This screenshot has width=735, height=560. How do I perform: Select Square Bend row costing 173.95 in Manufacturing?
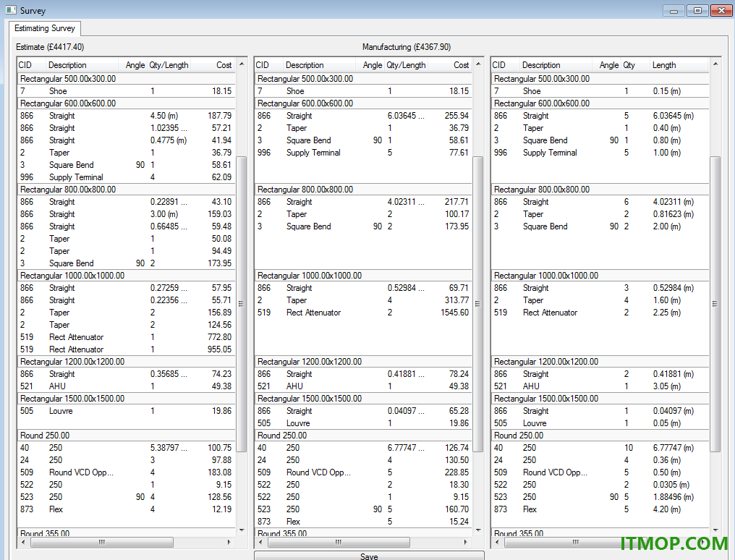[363, 226]
